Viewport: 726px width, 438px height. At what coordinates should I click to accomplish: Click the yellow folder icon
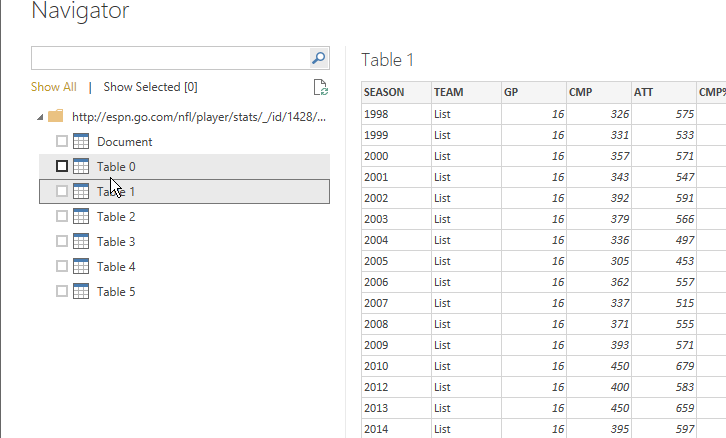pos(56,117)
